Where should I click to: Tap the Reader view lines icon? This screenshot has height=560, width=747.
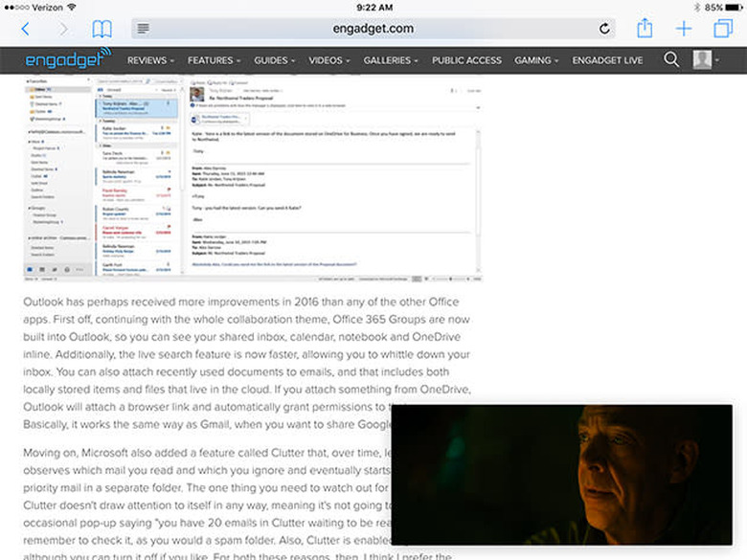click(x=143, y=29)
